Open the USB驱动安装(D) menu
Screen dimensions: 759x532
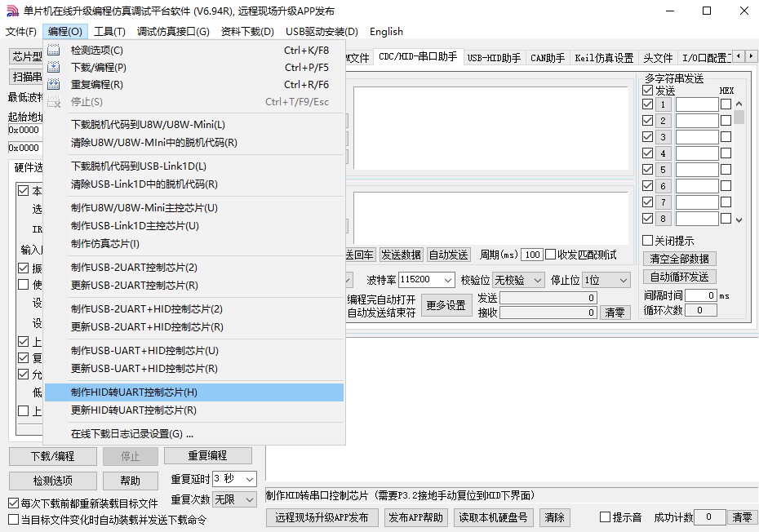tap(322, 32)
